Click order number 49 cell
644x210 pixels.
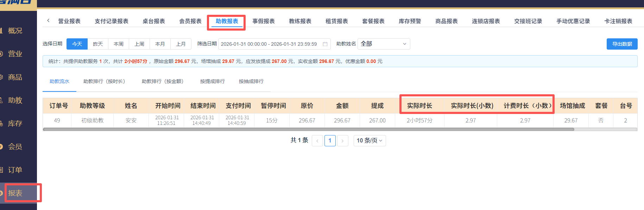[x=57, y=120]
